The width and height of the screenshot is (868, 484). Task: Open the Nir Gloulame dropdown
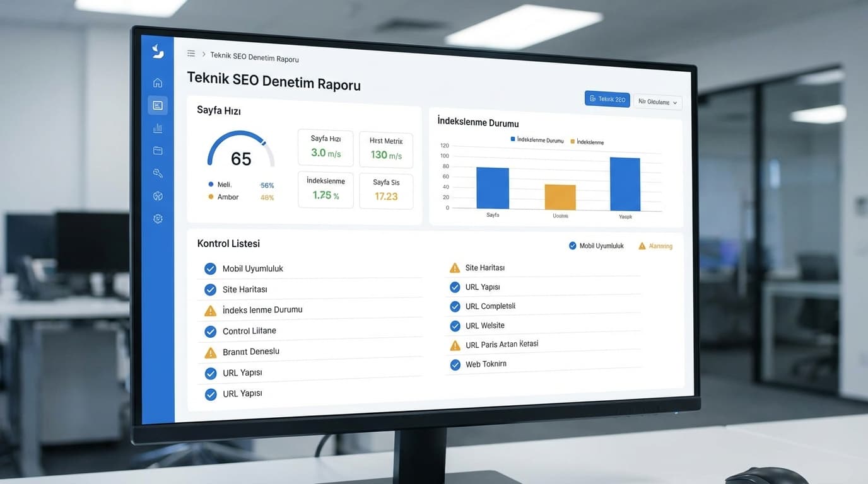(657, 102)
